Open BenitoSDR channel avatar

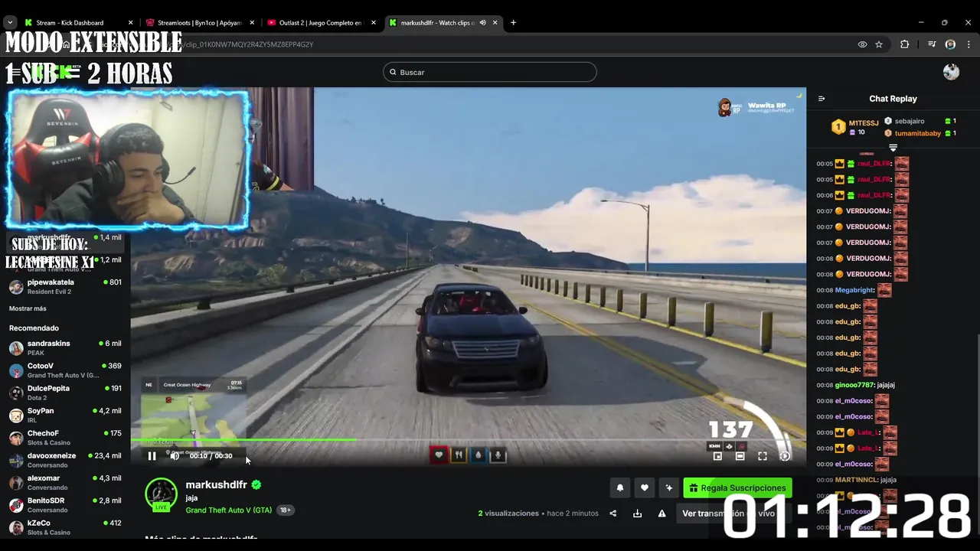(16, 505)
